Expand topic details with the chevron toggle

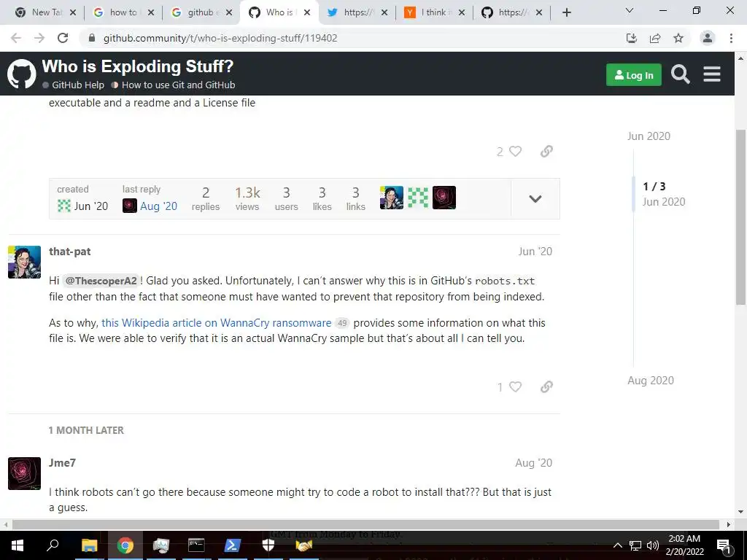pos(535,199)
